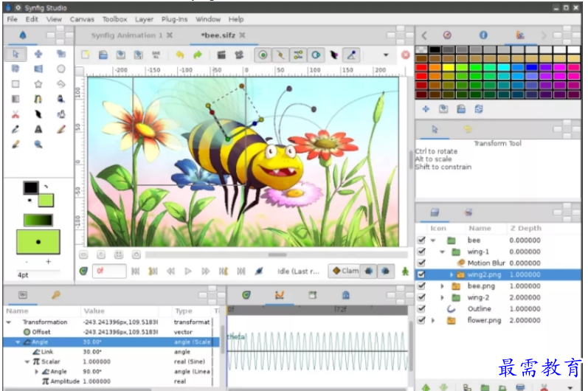Collapse the selected Angle parameter

point(18,342)
